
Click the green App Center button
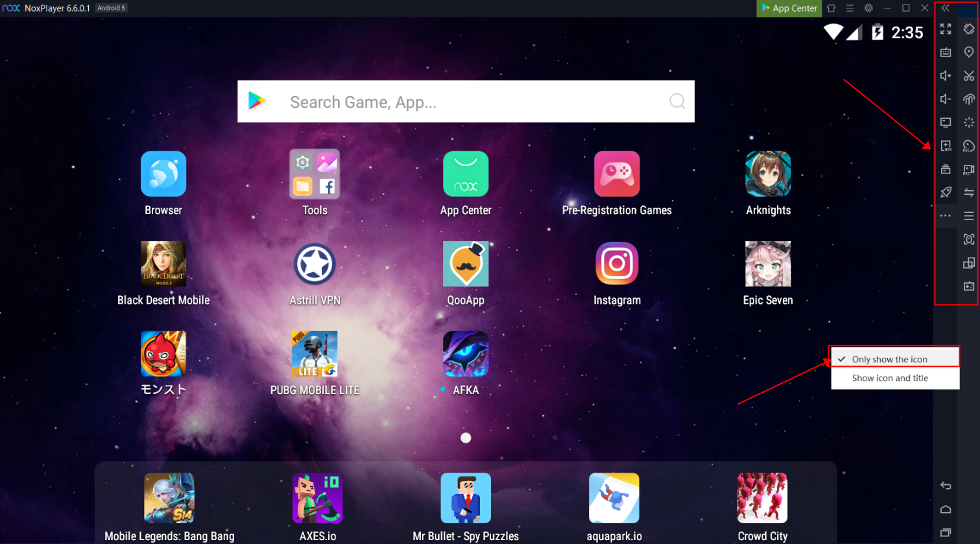(789, 8)
